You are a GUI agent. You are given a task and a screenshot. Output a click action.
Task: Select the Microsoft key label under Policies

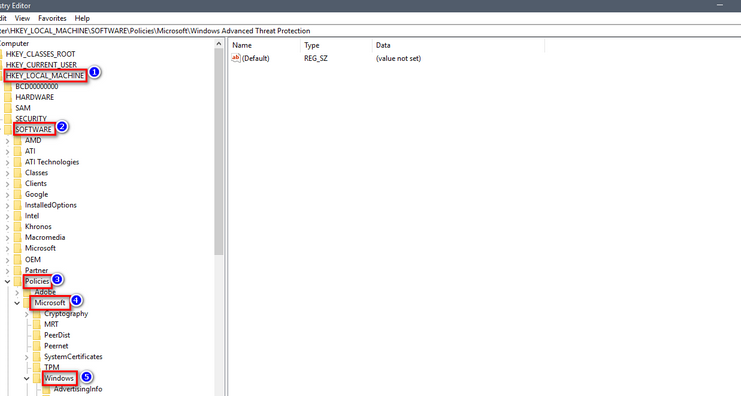[x=50, y=303]
